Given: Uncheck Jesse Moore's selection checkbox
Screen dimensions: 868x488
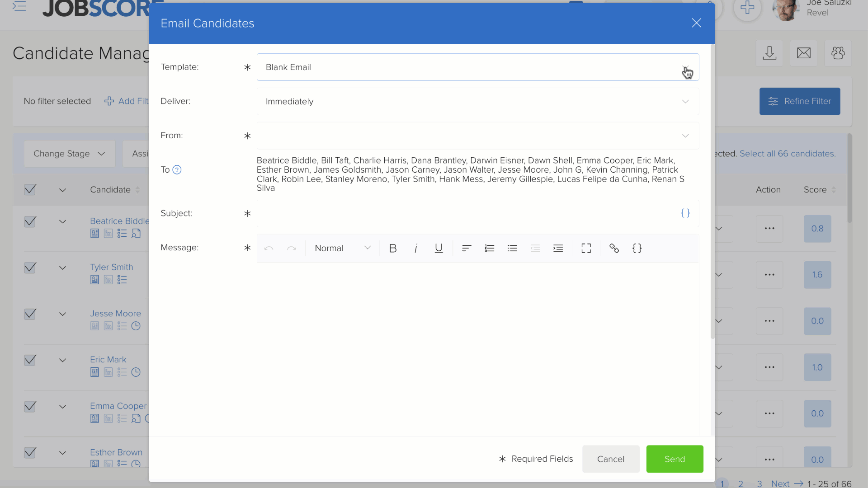Looking at the screenshot, I should click(x=30, y=314).
